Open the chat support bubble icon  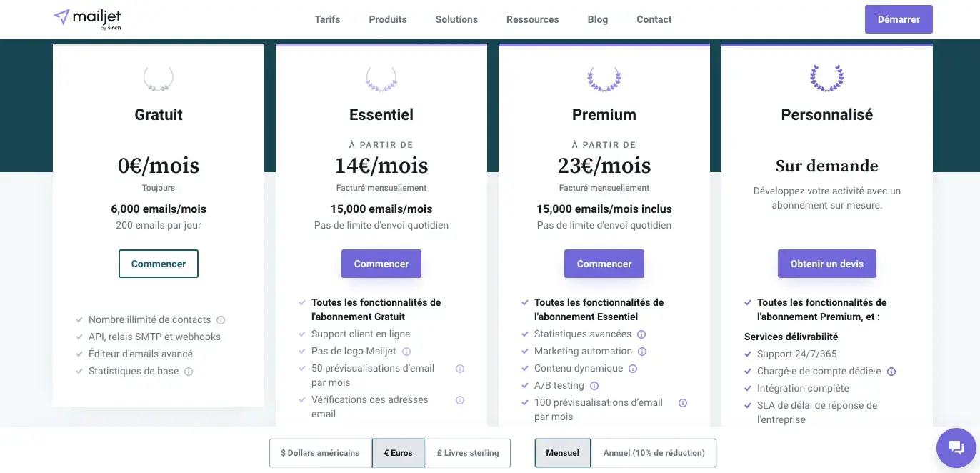[x=956, y=448]
